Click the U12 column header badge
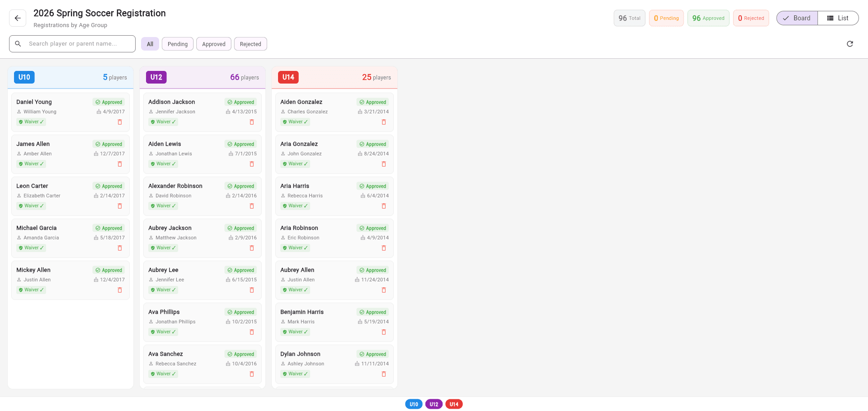Screen dimensions: 868x411 (x=156, y=77)
